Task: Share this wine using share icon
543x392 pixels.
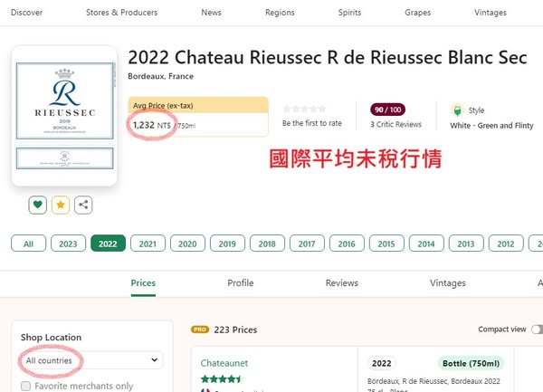Action: click(83, 205)
